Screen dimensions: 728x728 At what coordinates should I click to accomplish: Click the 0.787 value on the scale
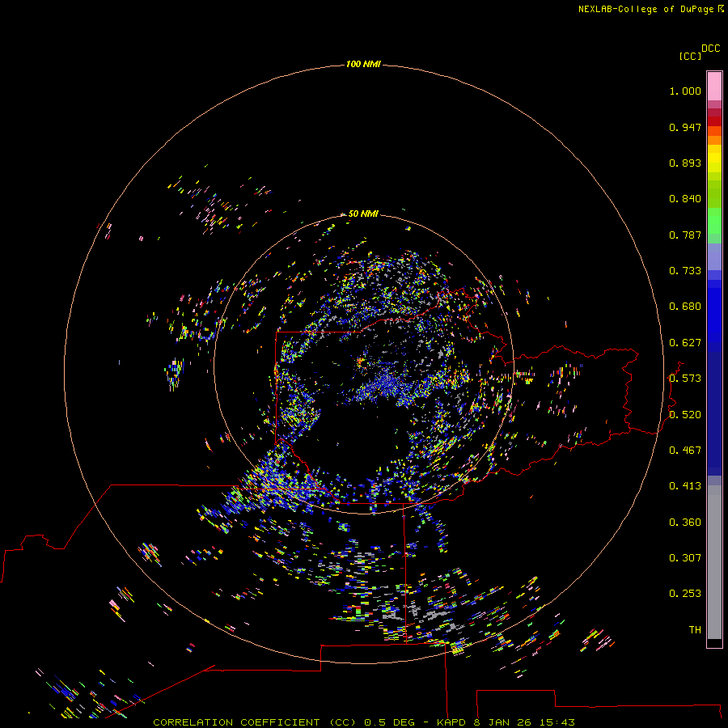click(x=685, y=235)
